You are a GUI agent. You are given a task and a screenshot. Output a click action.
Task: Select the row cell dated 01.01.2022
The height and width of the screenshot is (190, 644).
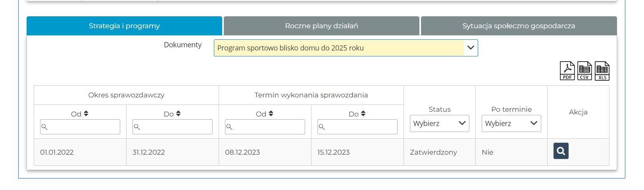point(57,152)
